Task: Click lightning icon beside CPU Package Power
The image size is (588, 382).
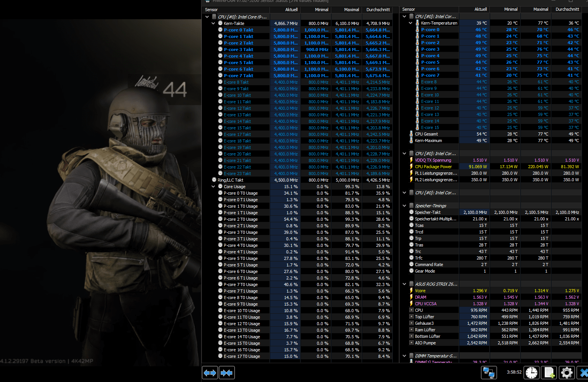Action: click(x=411, y=167)
